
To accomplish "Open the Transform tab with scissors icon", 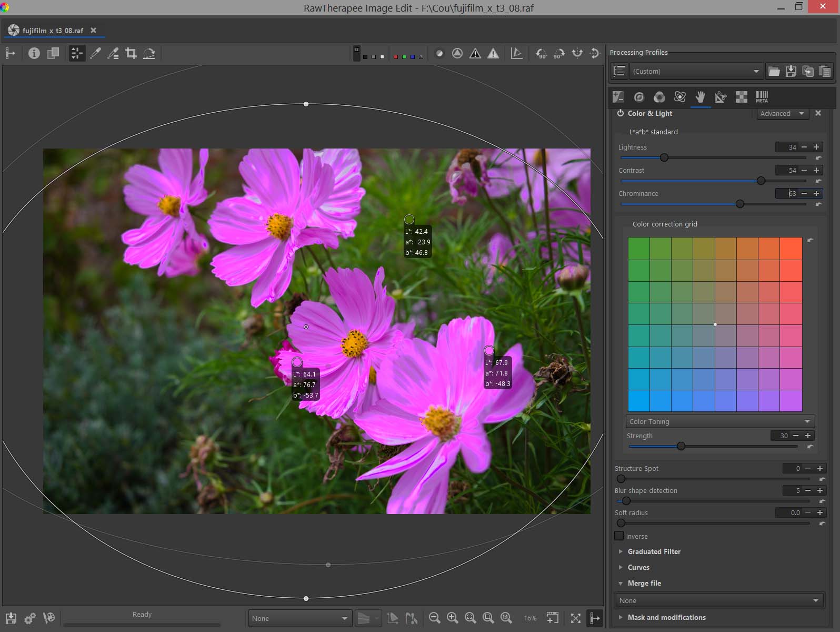I will pos(721,97).
